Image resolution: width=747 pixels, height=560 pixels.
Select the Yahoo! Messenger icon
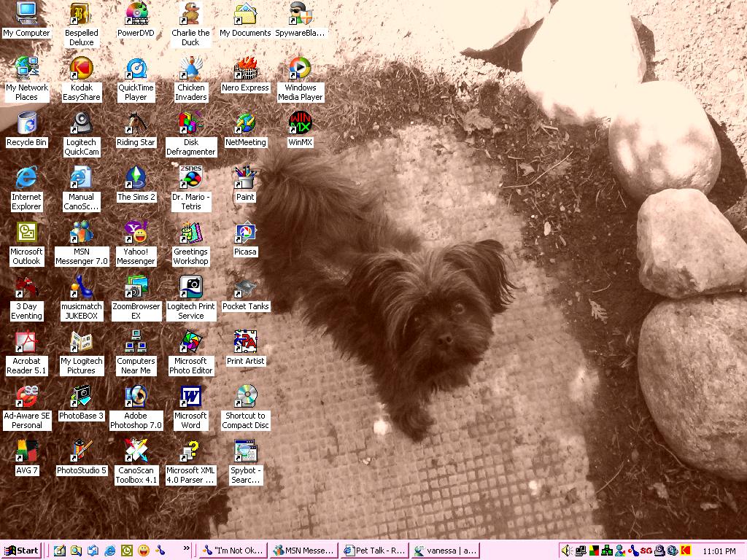pyautogui.click(x=136, y=244)
